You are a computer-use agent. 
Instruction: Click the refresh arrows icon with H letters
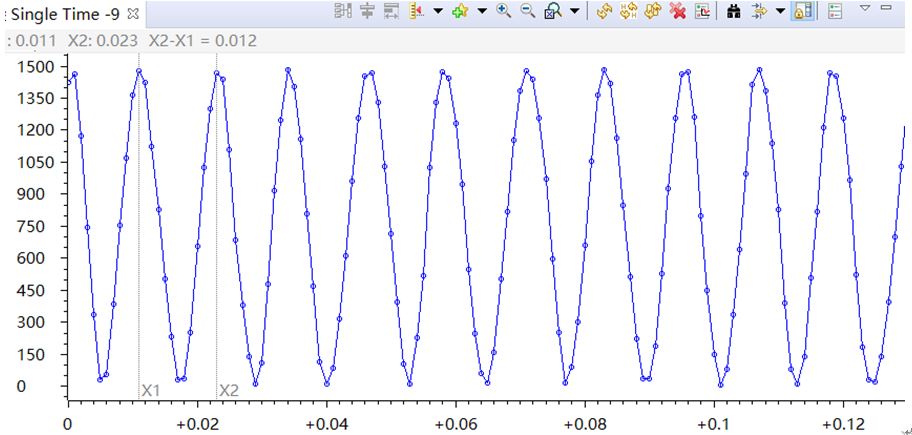(x=629, y=10)
